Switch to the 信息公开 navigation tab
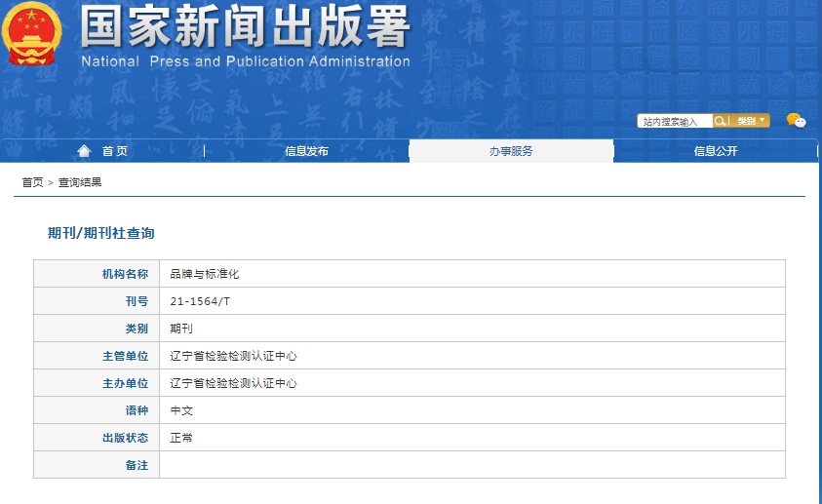Viewport: 822px width, 504px height. point(716,151)
